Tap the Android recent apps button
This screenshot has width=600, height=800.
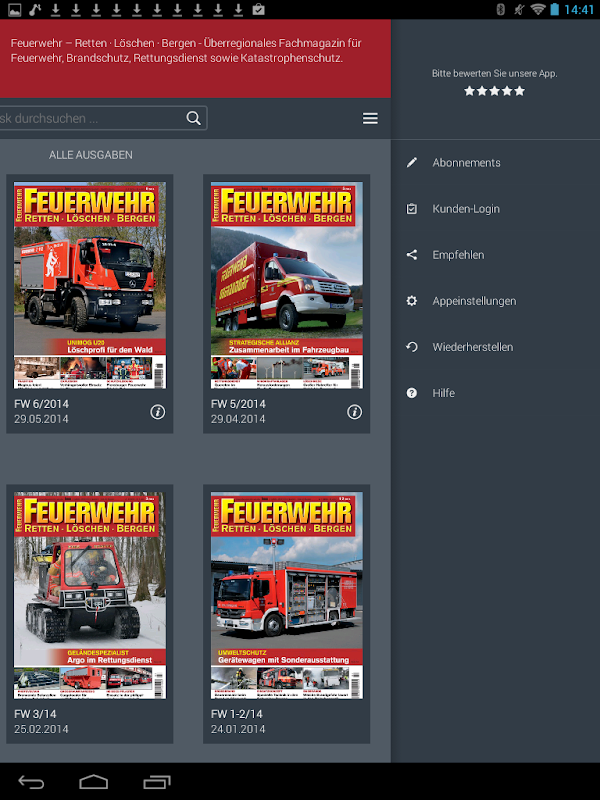click(157, 782)
